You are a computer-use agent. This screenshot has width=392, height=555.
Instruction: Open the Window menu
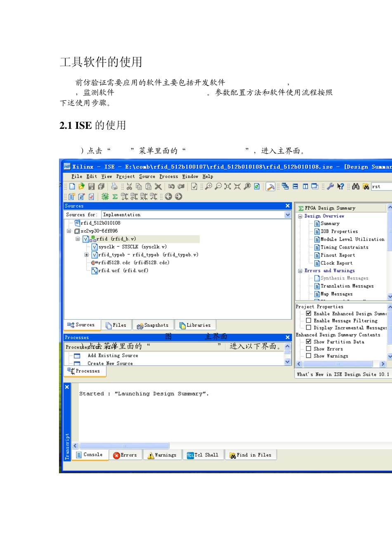coord(190,176)
